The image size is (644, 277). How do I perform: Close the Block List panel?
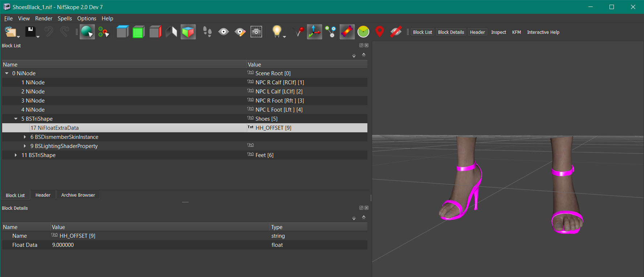click(x=366, y=45)
